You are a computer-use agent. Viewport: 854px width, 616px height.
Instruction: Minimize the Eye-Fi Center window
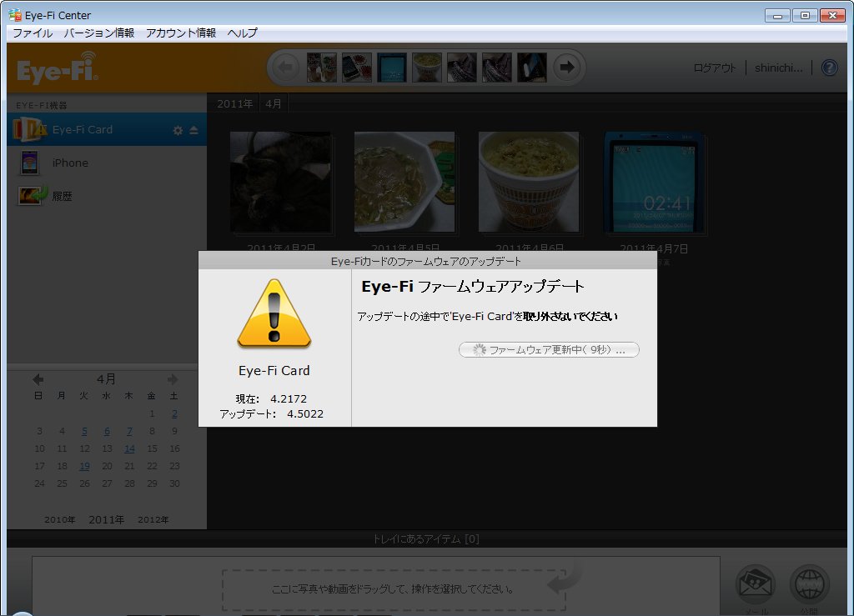777,15
